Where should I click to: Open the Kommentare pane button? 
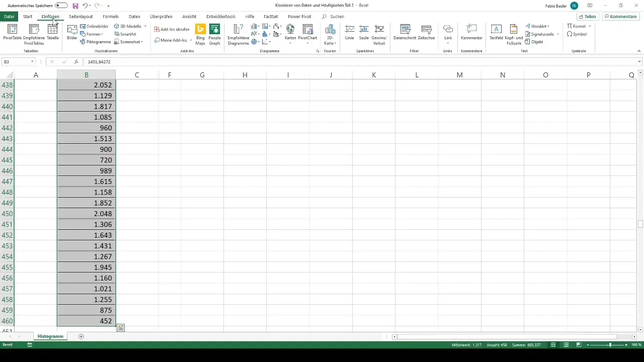coord(621,17)
